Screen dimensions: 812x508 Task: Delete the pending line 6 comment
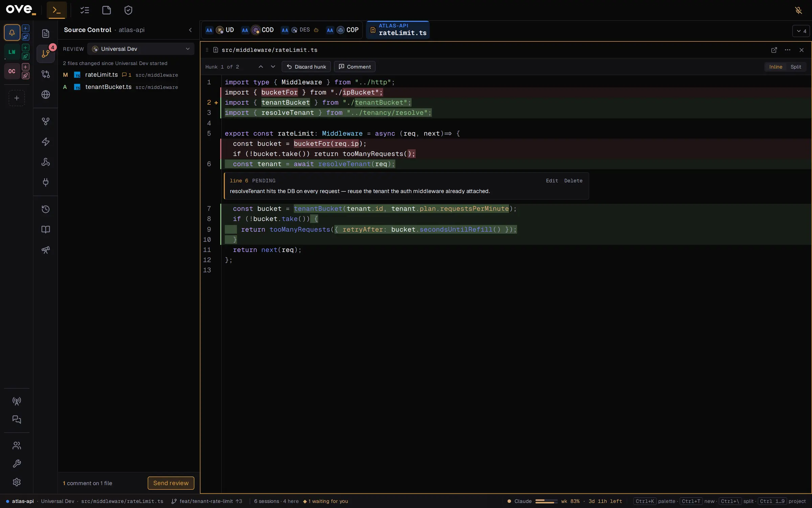click(x=573, y=181)
